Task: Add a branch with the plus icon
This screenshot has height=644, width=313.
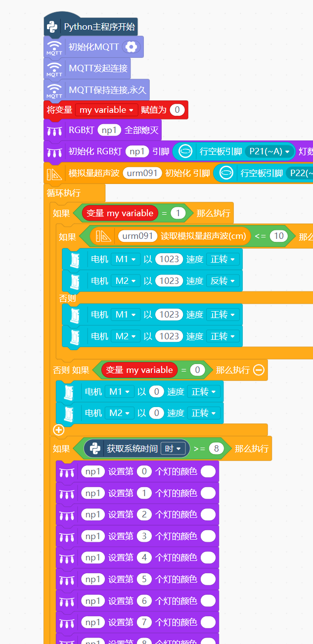Action: click(x=59, y=430)
